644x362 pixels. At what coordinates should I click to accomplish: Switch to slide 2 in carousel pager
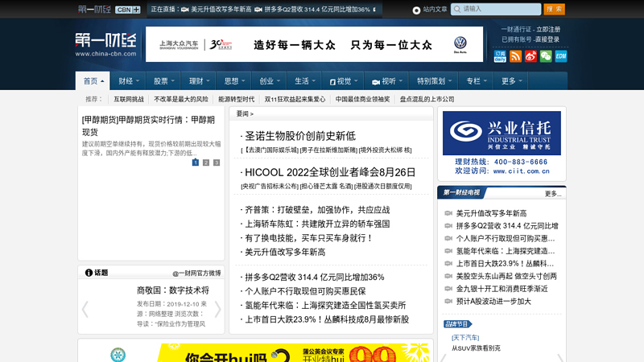pos(206,162)
